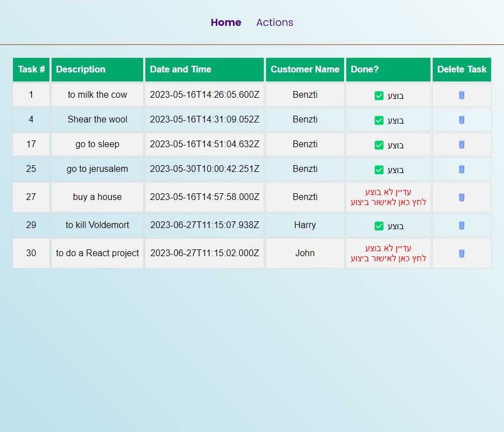Switch to the Actions page
Viewport: 504px width, 432px height.
pos(274,22)
